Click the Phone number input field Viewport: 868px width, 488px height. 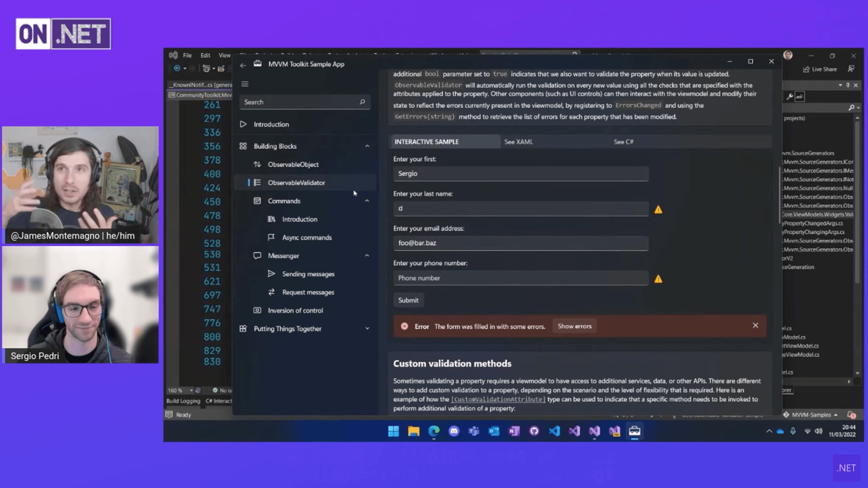coord(521,278)
